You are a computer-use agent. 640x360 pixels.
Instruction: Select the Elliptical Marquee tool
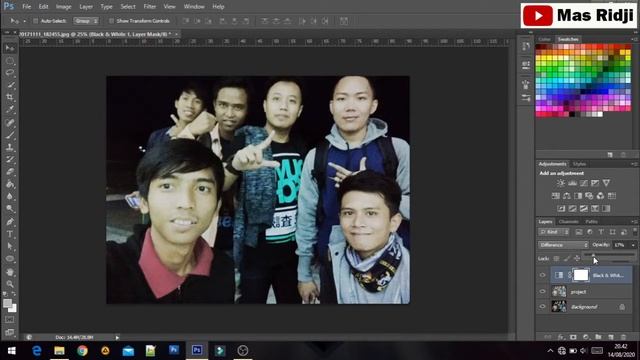[10, 61]
